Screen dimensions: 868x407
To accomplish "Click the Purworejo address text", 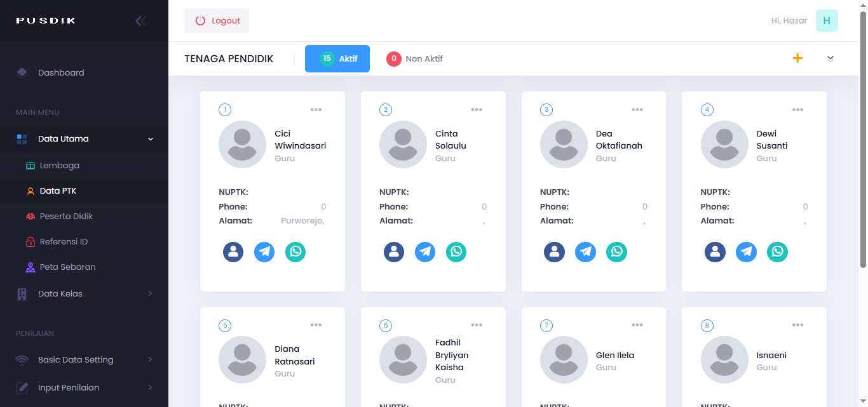I will click(x=302, y=221).
